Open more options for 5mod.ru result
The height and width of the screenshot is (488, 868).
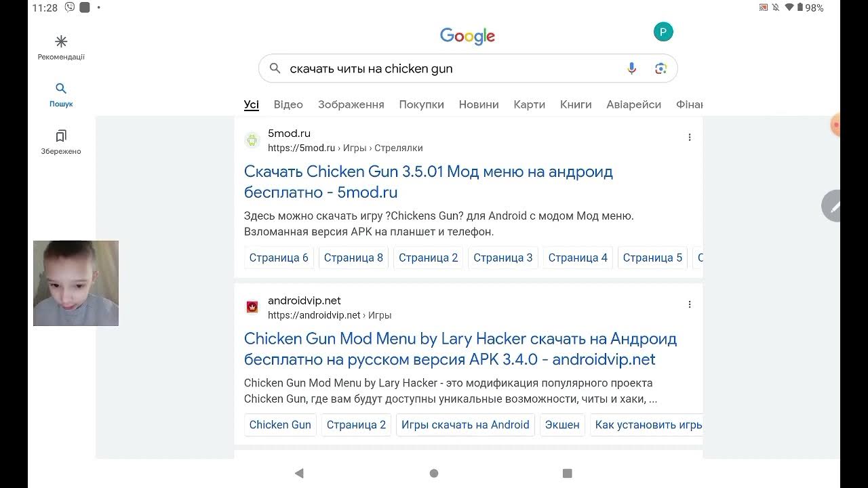690,138
